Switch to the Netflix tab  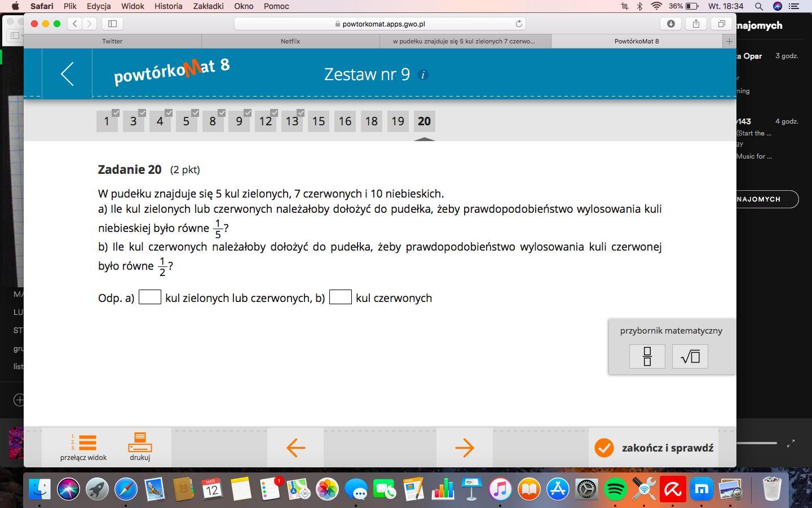290,41
